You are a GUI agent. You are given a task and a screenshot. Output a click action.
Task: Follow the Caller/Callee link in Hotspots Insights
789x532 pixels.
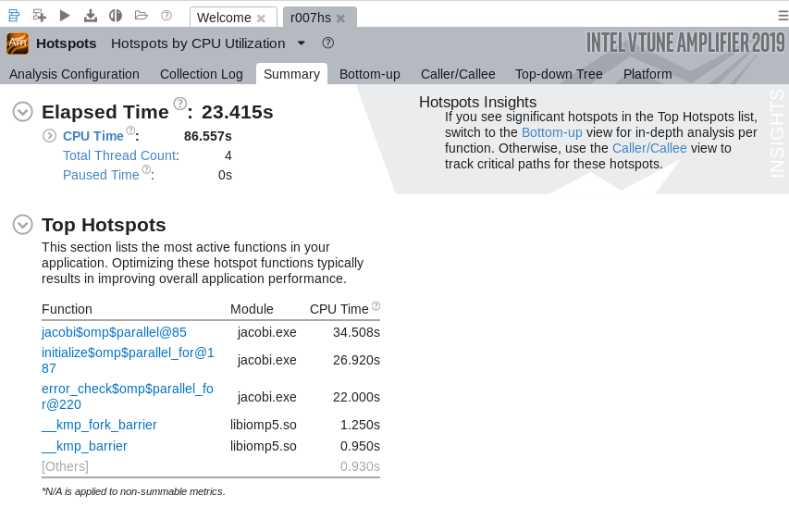point(649,148)
